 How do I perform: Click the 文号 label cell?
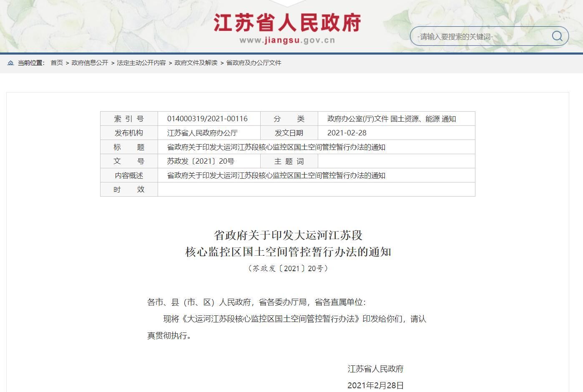[x=129, y=161]
